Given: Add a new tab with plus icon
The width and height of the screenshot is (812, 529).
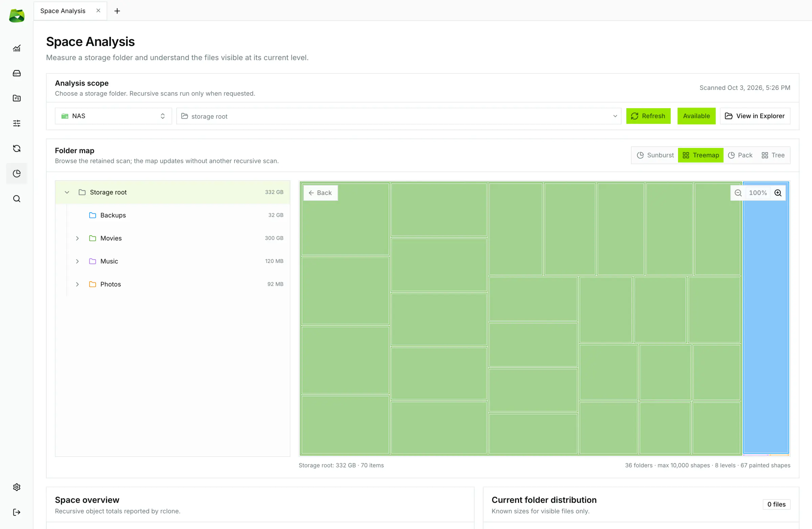Looking at the screenshot, I should [117, 11].
